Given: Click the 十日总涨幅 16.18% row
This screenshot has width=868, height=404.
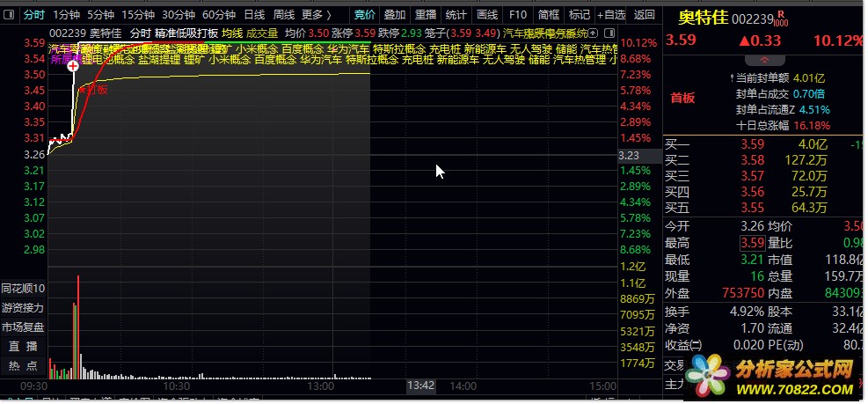Looking at the screenshot, I should (x=783, y=125).
